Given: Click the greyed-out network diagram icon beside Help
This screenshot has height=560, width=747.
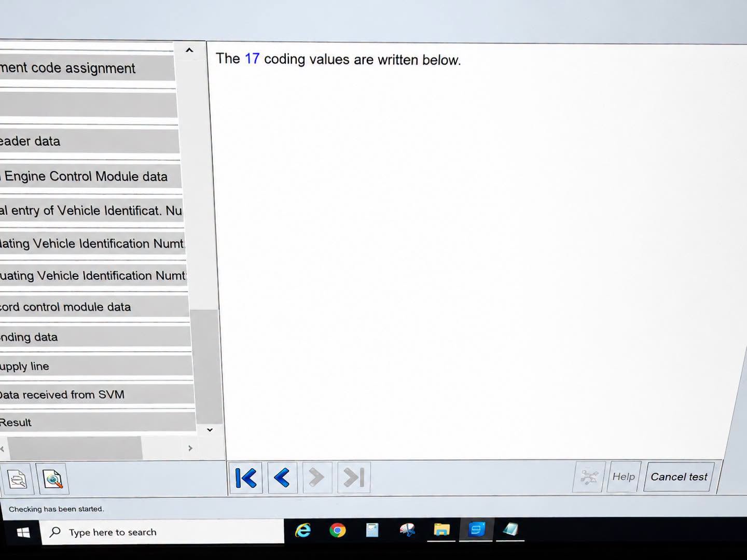Looking at the screenshot, I should (x=589, y=477).
